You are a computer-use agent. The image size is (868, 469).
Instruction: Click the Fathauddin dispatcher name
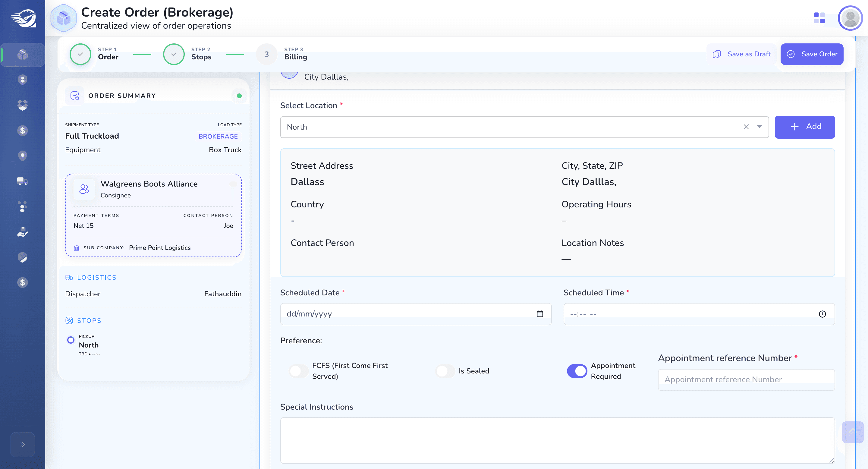point(223,294)
